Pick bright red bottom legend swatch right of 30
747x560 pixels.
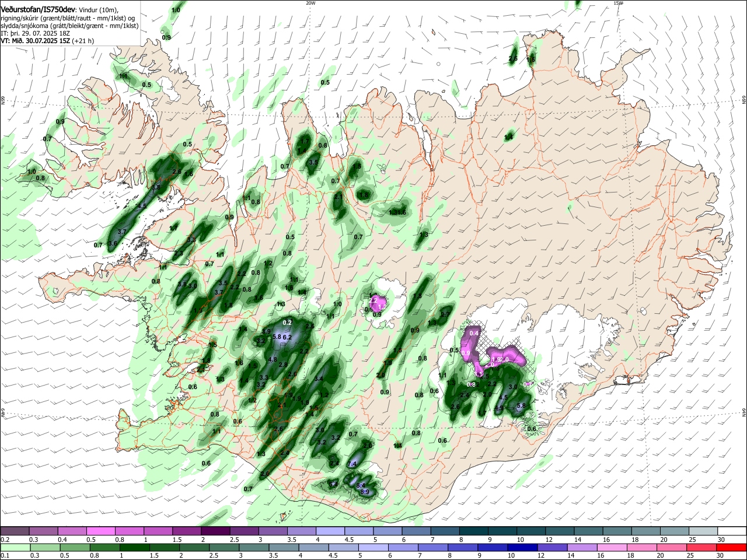[730, 547]
